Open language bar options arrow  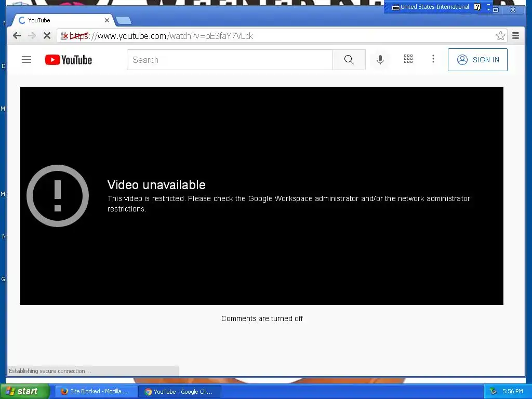click(488, 9)
